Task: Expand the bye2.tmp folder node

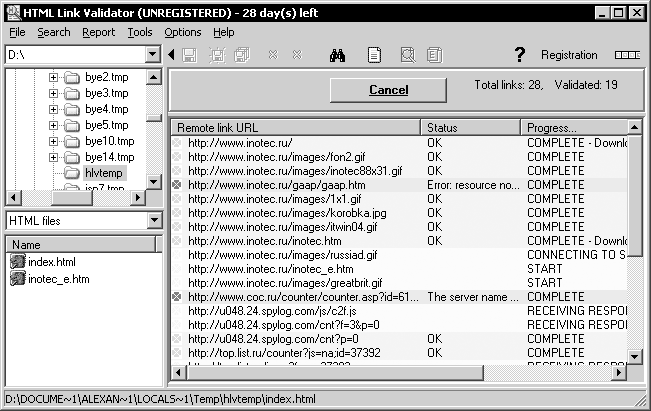Action: point(53,77)
